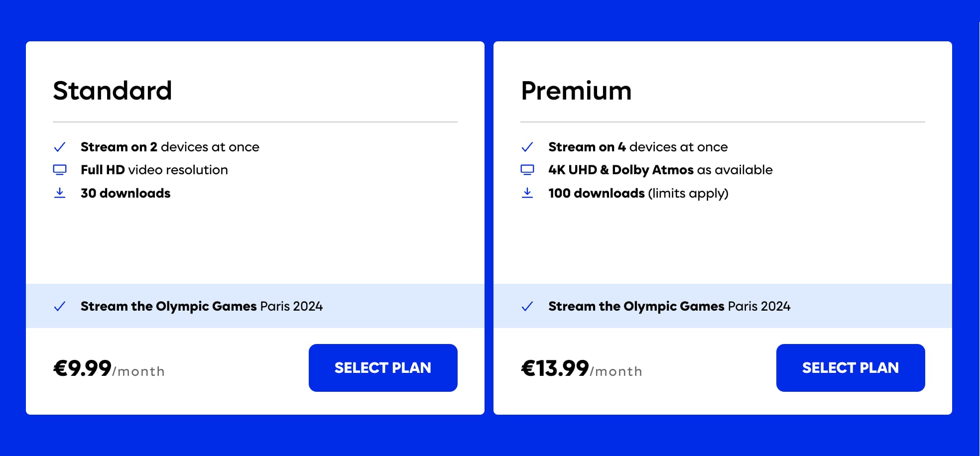
Task: Click the €13.99/month price text
Action: click(x=582, y=369)
